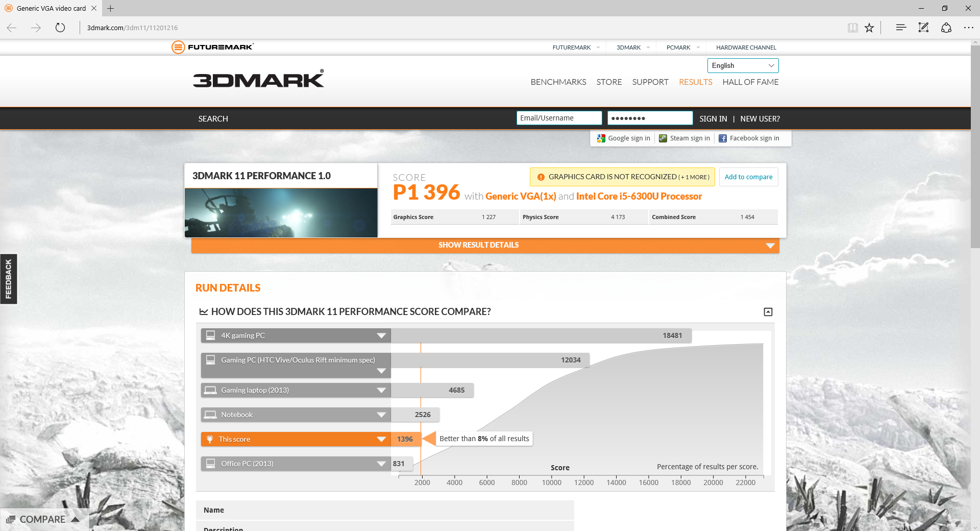Open HALL OF FAME menu item
This screenshot has height=531, width=980.
pos(750,82)
